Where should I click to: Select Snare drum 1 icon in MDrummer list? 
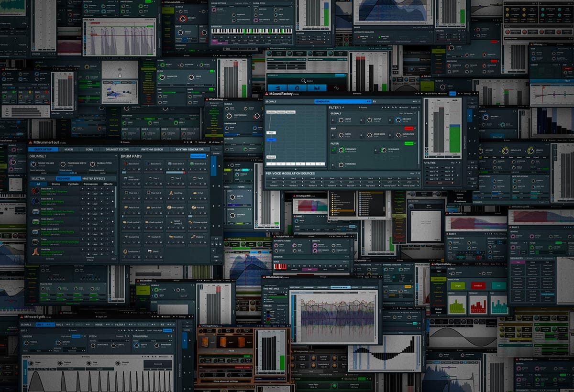point(35,212)
